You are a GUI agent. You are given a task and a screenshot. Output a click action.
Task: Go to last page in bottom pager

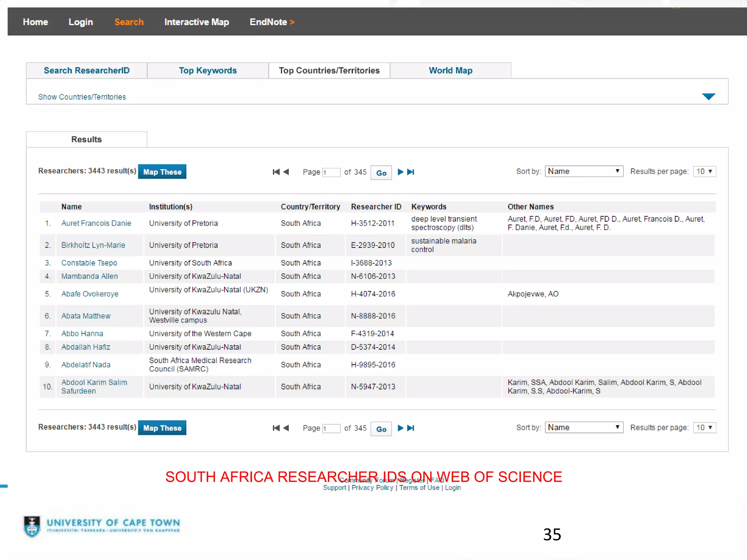pyautogui.click(x=411, y=428)
